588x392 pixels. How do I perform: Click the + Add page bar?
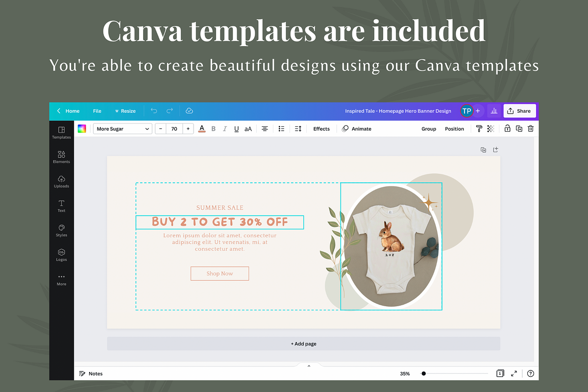303,343
